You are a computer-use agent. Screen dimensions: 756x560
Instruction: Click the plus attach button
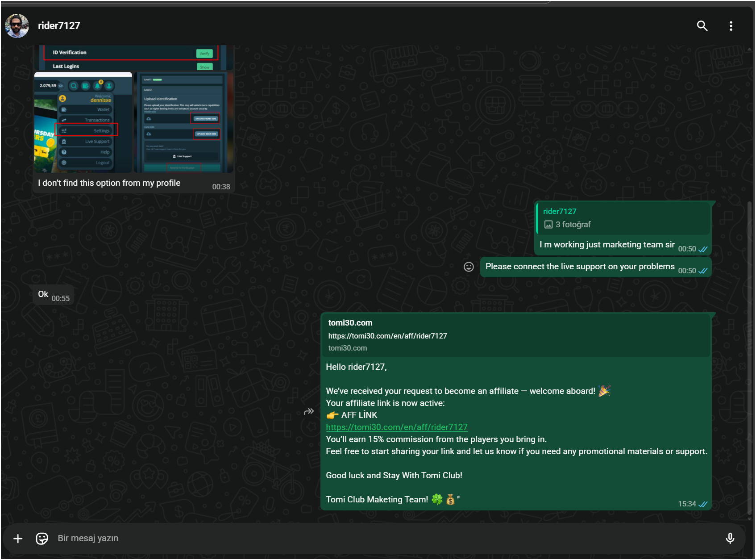click(18, 539)
